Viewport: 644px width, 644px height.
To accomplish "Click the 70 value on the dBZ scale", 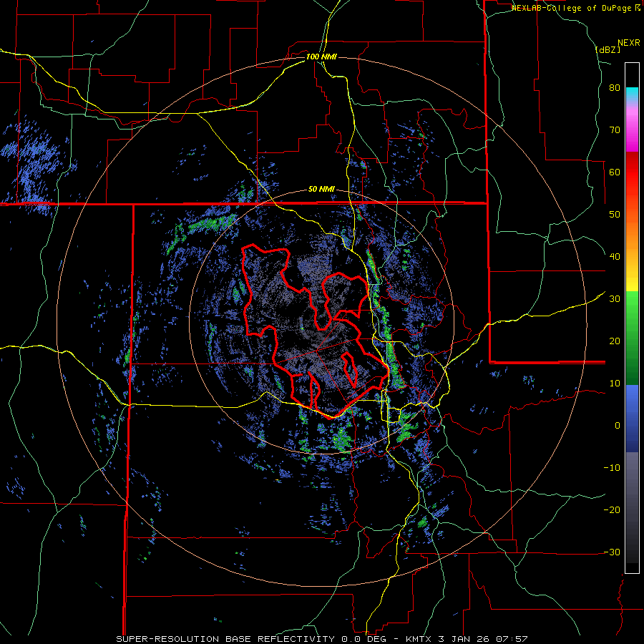I will pos(615,130).
